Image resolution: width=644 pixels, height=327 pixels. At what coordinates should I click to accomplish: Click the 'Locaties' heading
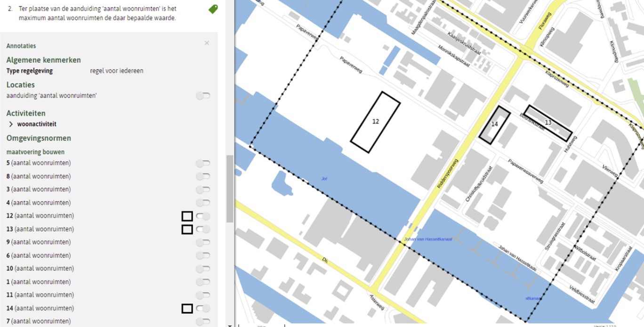tap(20, 85)
